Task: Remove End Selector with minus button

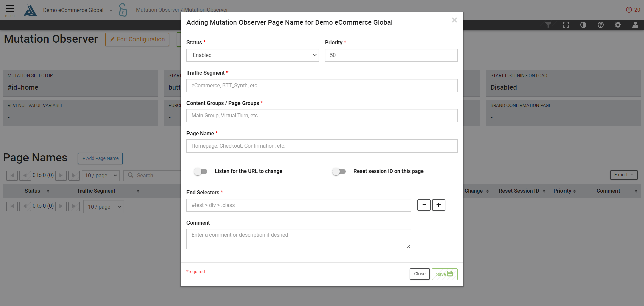Action: [424, 205]
